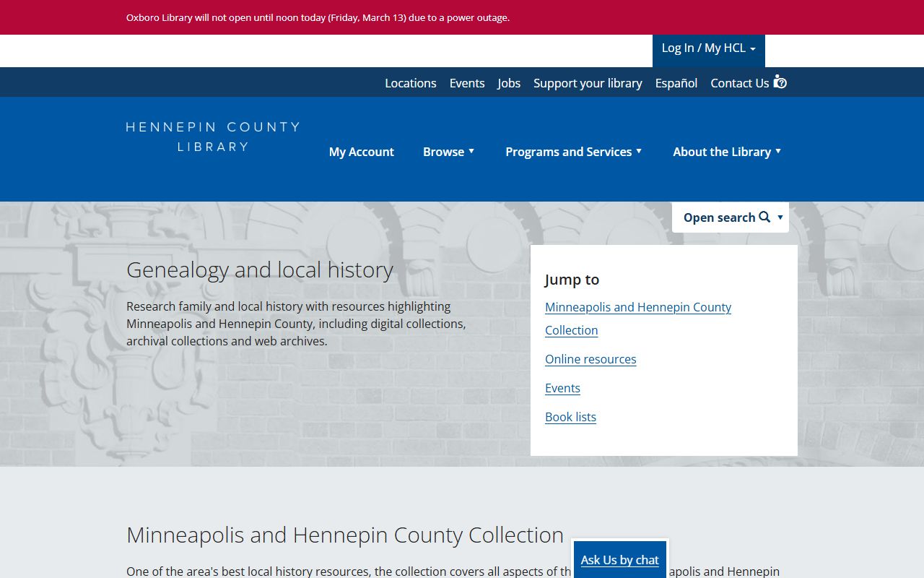The image size is (924, 578).
Task: Jump to Minneapolis and Hennepin County Collection
Action: point(638,319)
